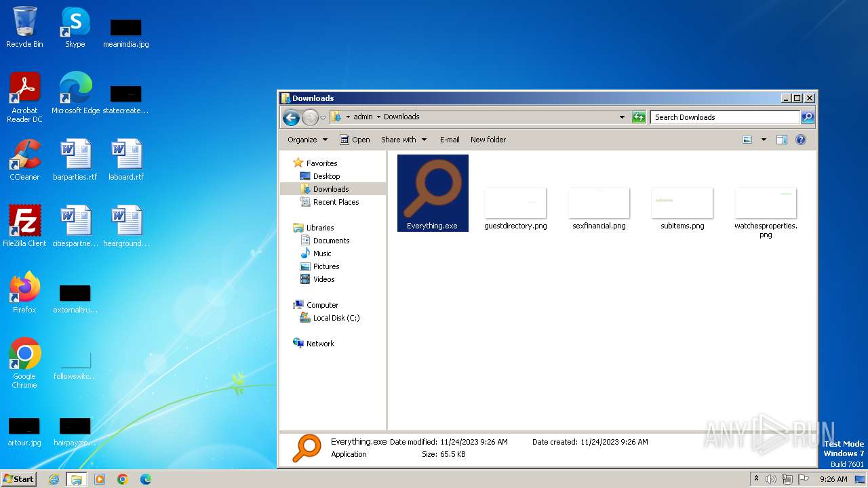Open recent pages dropdown near Forward
This screenshot has width=868, height=488.
(x=323, y=117)
